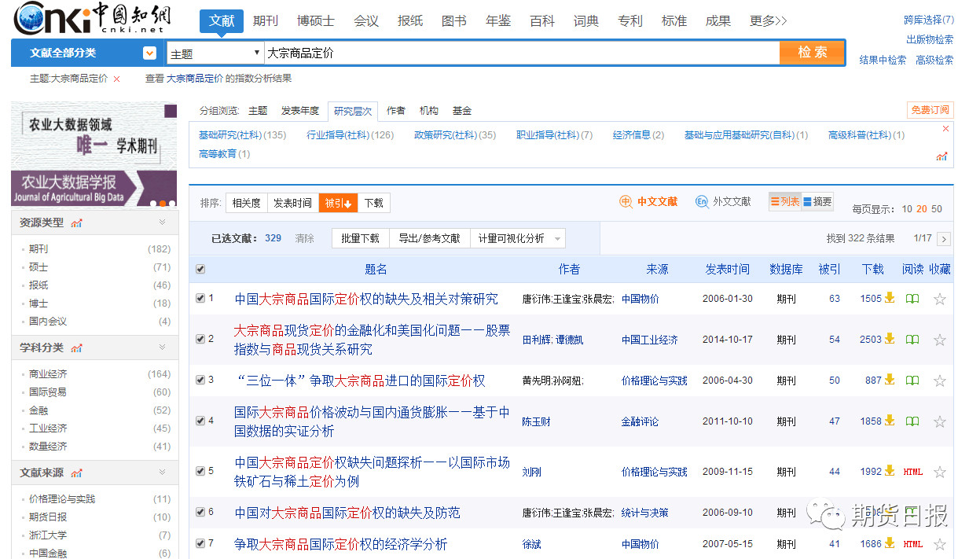Remove the 主题:大宗商品定价 filter tag
This screenshot has height=559, width=980.
pos(117,79)
